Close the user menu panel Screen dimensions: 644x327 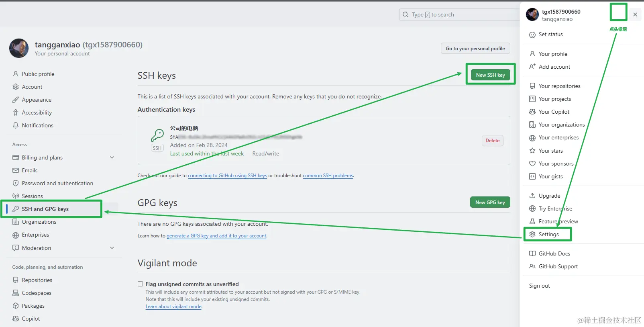pyautogui.click(x=635, y=14)
